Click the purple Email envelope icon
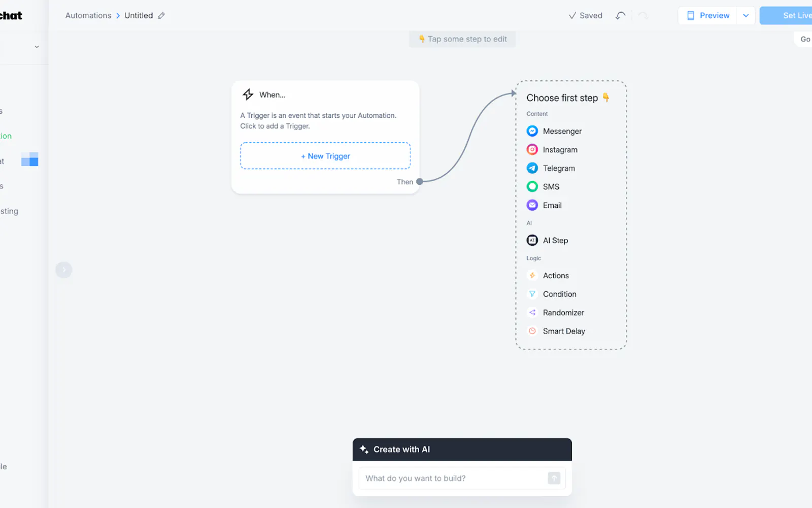This screenshot has height=508, width=812. [532, 205]
